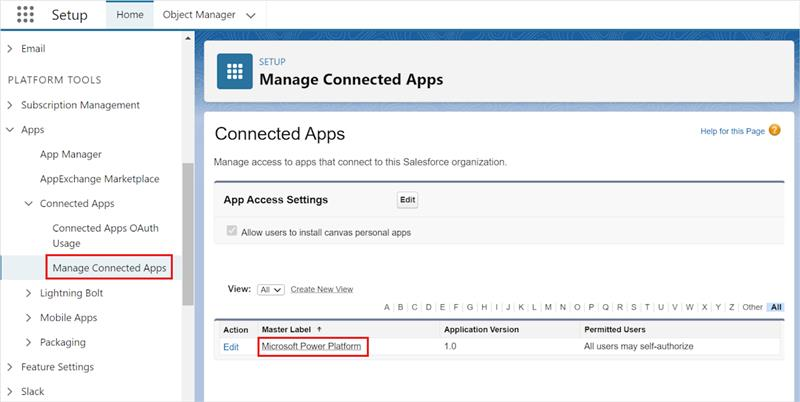The width and height of the screenshot is (800, 402).
Task: Open AppExchange Marketplace in sidebar
Action: (99, 179)
